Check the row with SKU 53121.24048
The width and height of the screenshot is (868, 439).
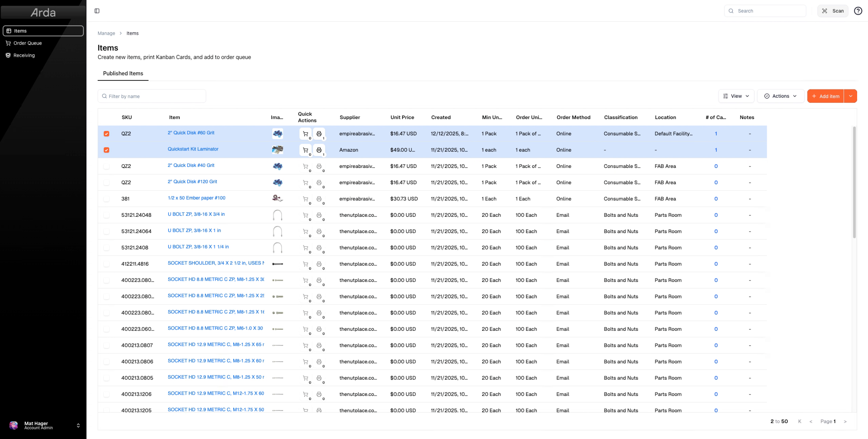[106, 215]
